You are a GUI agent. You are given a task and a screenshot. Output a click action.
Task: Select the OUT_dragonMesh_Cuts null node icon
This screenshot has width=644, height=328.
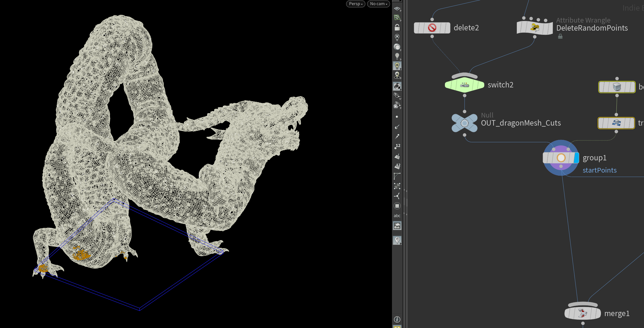click(x=464, y=123)
